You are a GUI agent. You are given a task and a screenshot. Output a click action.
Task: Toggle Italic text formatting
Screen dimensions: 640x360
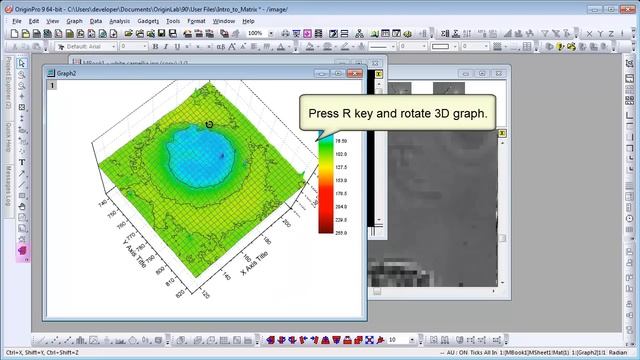click(166, 47)
